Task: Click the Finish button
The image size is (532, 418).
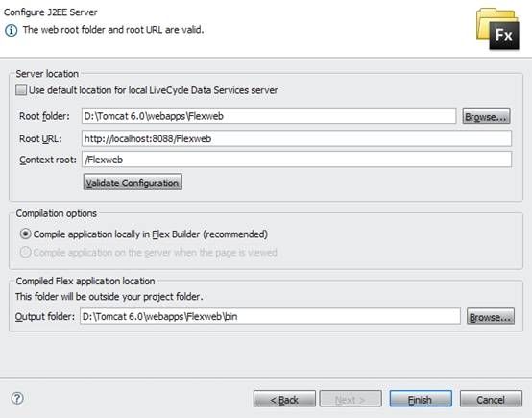Action: (421, 399)
